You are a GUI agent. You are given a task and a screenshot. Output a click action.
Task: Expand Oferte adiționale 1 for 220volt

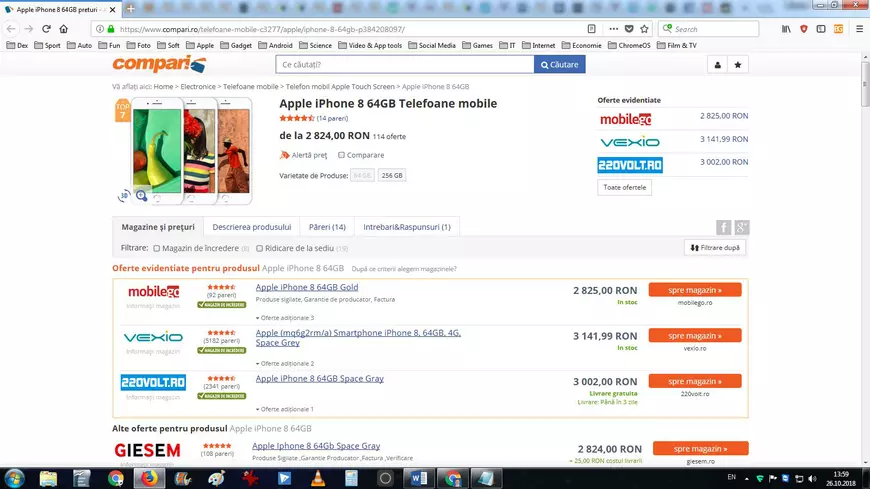pos(285,409)
